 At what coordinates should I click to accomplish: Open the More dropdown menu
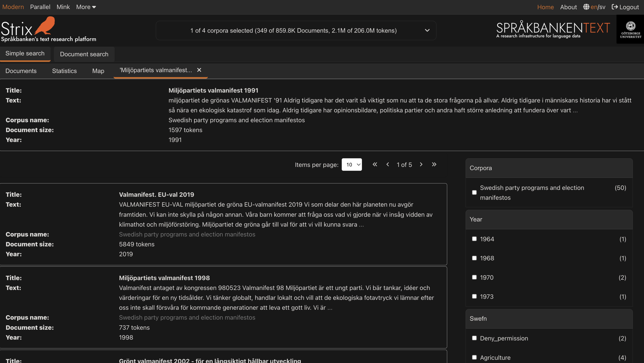click(x=86, y=7)
